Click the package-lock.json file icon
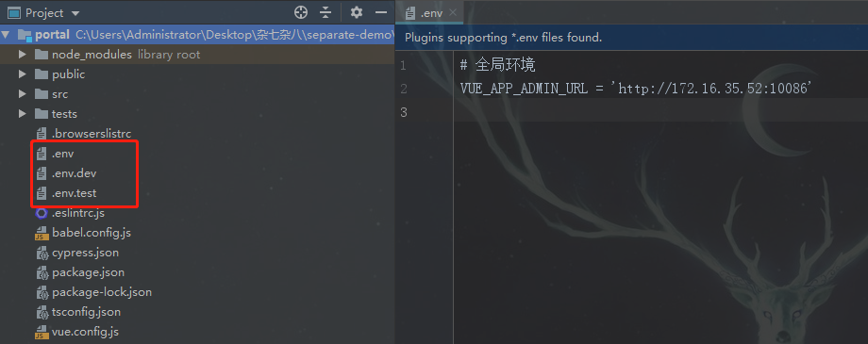Screen dimensions: 868x344 tap(42, 292)
